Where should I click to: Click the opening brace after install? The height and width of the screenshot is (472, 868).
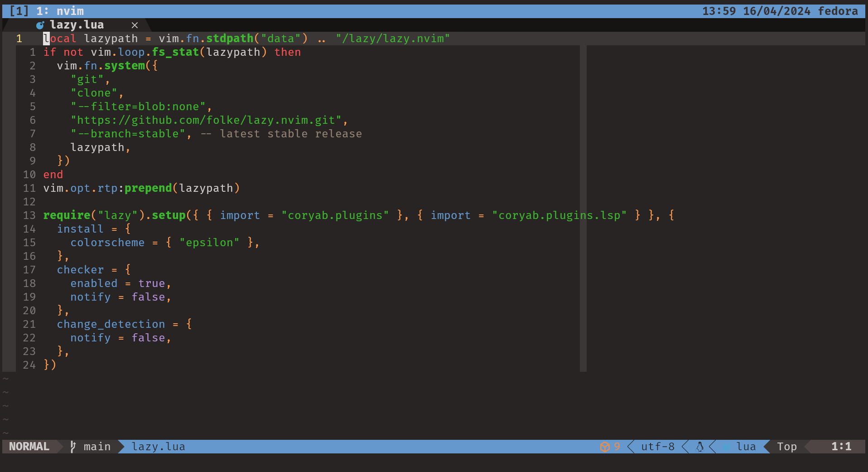(x=128, y=229)
